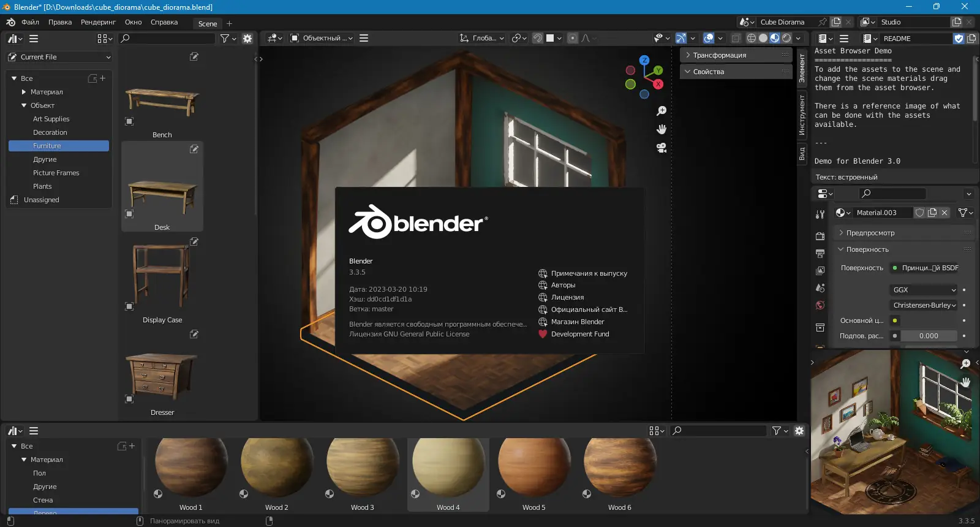980x527 pixels.
Task: Open the Лицензия link on splash screen
Action: tap(561, 297)
